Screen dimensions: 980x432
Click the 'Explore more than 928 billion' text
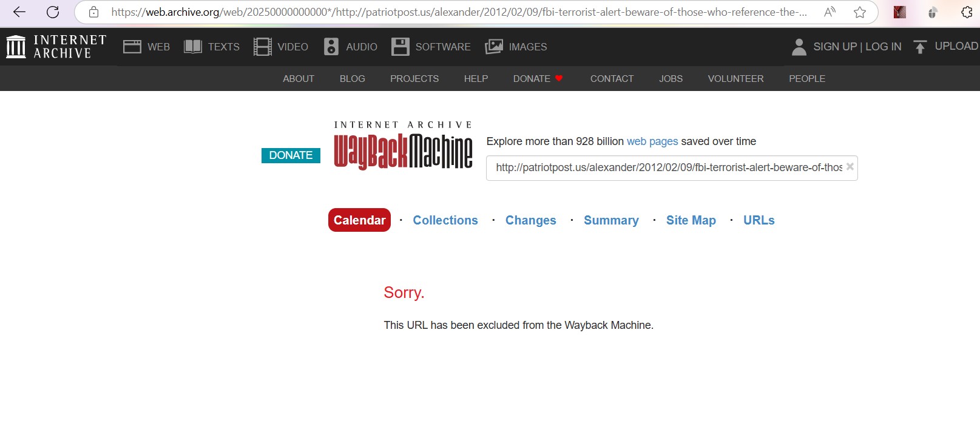pyautogui.click(x=555, y=141)
